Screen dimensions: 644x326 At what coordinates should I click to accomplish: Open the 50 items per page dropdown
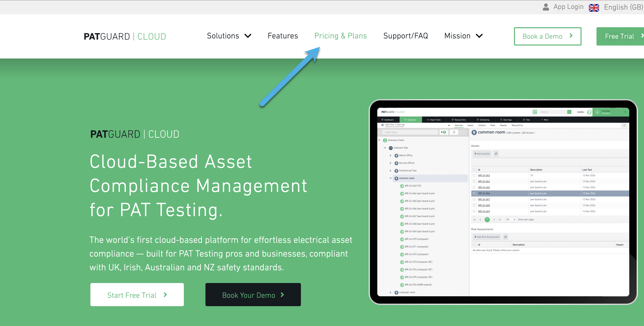tap(511, 219)
